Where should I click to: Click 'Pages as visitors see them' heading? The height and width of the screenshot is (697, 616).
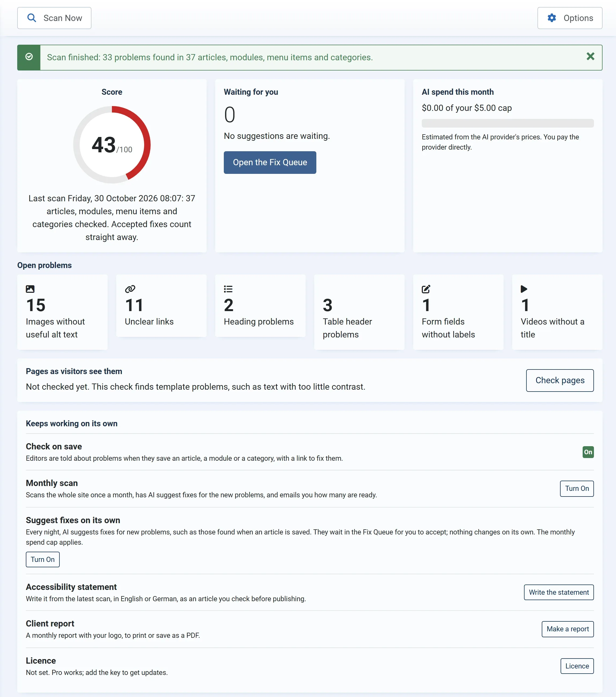click(74, 371)
